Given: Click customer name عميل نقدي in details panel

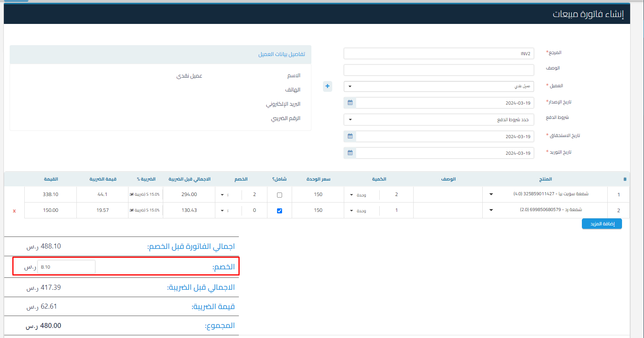Looking at the screenshot, I should (189, 76).
